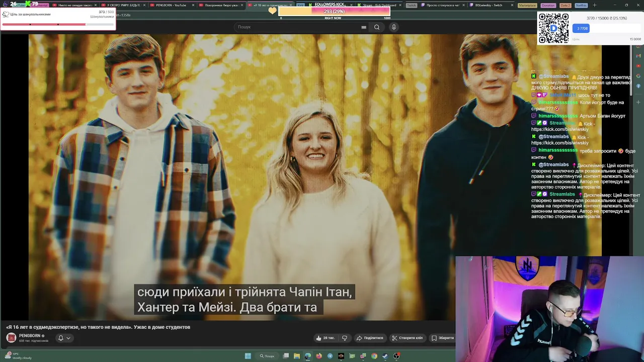Save the video with 'Зберегти'
The height and width of the screenshot is (362, 644).
(442, 338)
